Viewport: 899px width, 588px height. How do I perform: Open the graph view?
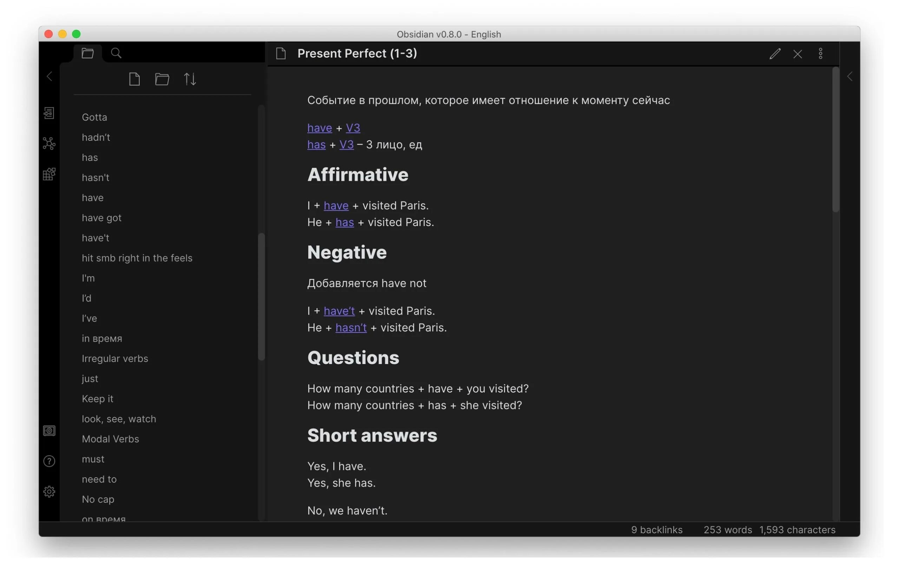coord(49,144)
